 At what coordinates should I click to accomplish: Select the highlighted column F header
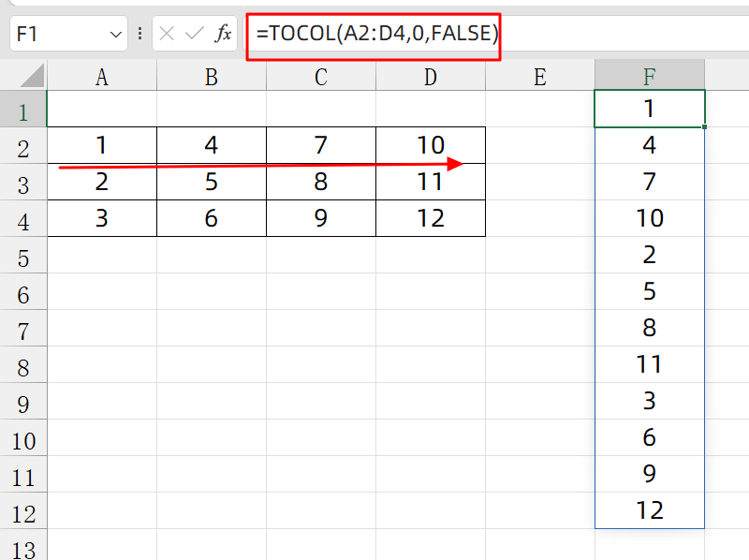click(x=650, y=77)
